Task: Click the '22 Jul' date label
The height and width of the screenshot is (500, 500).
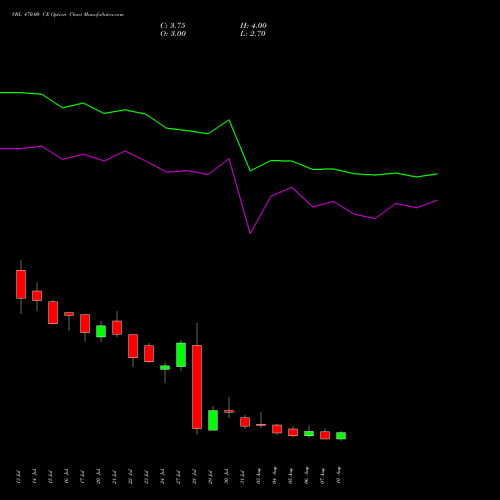Action: coord(130,477)
